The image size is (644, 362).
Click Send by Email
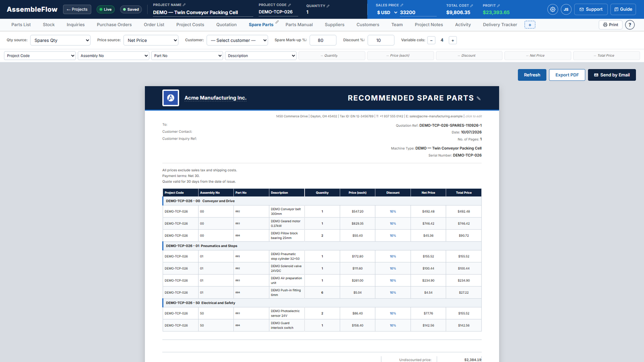click(x=612, y=75)
